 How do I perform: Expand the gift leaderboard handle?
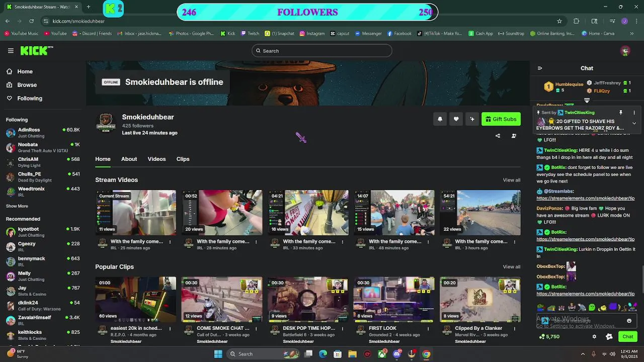587,101
